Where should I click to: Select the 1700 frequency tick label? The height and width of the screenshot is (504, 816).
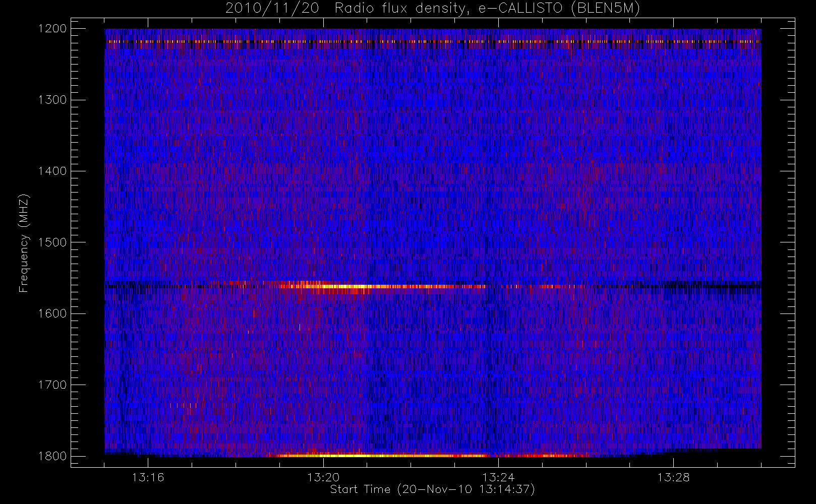tap(52, 385)
